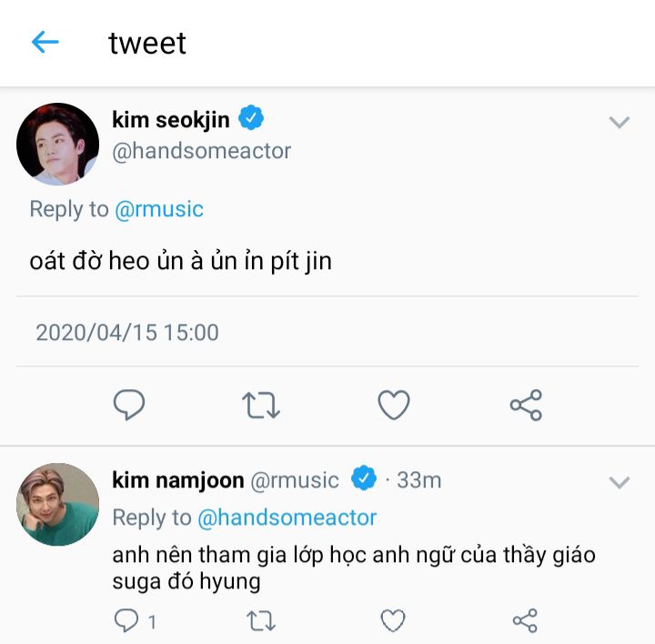This screenshot has width=655, height=644.
Task: Like kim namjoon's reply
Action: [392, 620]
